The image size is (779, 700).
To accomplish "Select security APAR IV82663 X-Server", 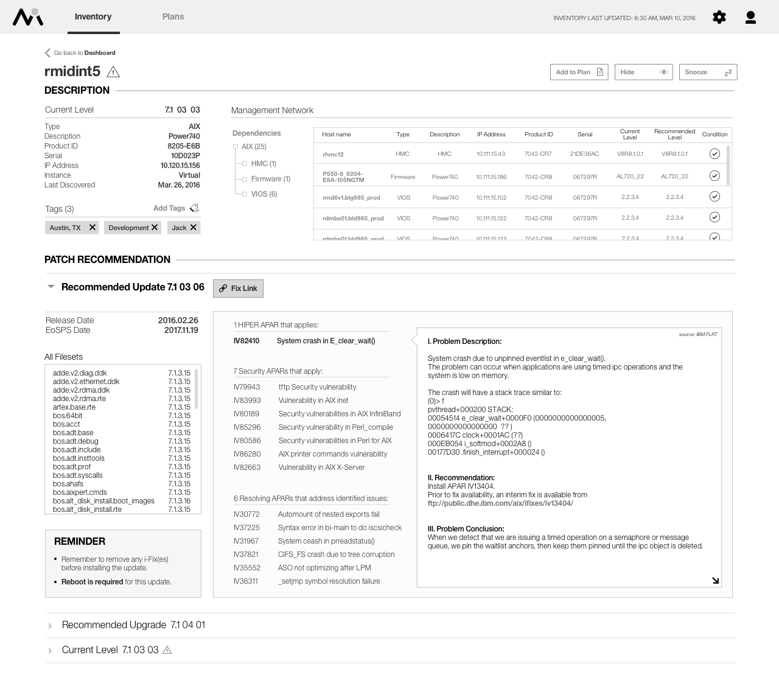I will [x=299, y=467].
